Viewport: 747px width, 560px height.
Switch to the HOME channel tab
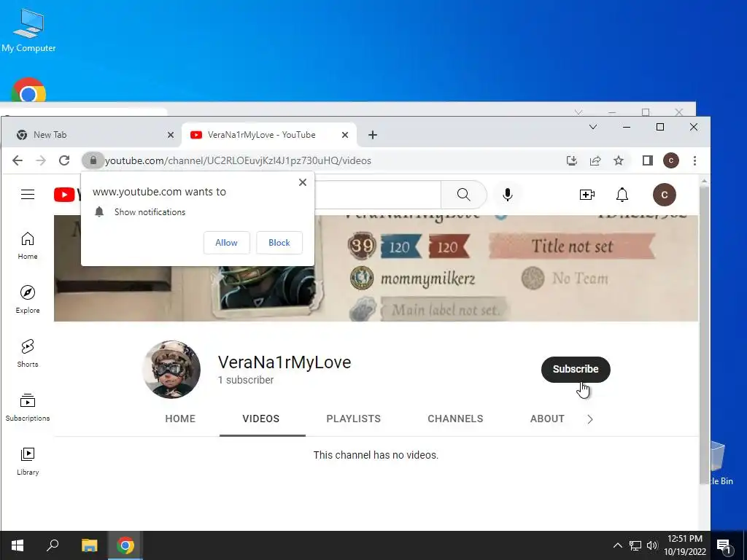coord(180,419)
